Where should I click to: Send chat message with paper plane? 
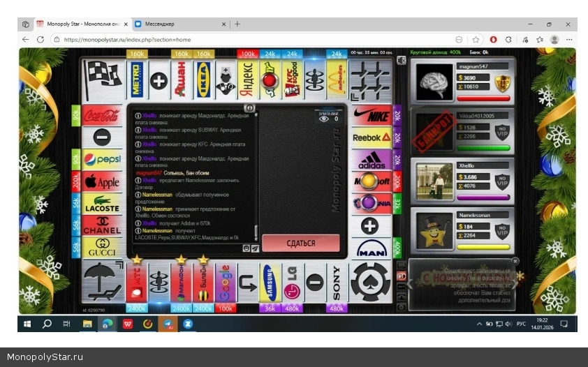255,248
